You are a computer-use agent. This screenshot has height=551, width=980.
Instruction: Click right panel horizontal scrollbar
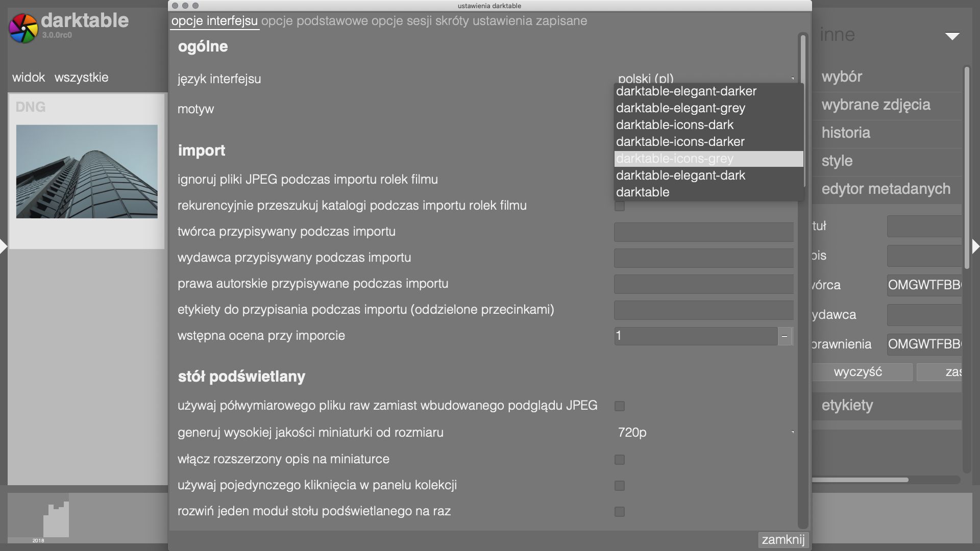click(861, 480)
